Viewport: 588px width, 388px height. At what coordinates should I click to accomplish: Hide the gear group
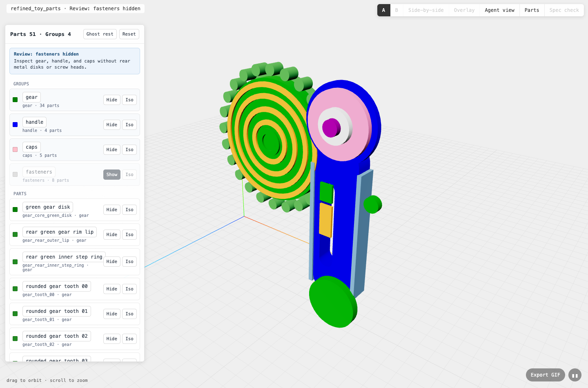pyautogui.click(x=112, y=100)
